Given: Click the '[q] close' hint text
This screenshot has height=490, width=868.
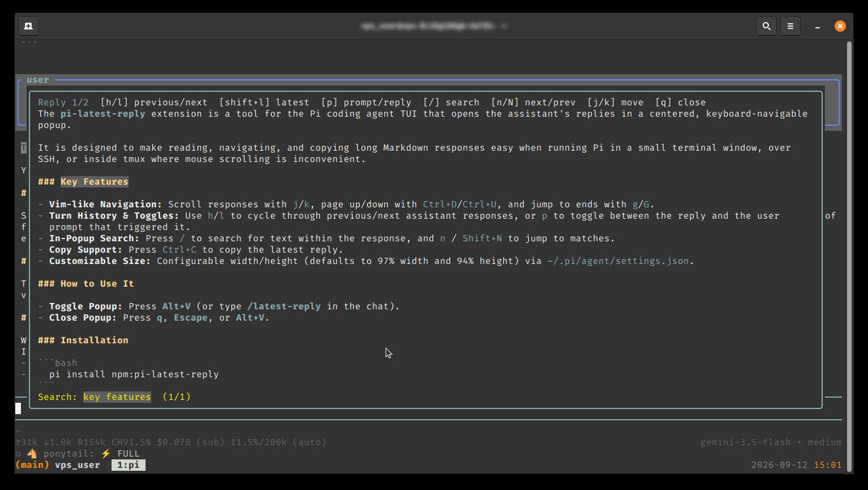Looking at the screenshot, I should 681,103.
